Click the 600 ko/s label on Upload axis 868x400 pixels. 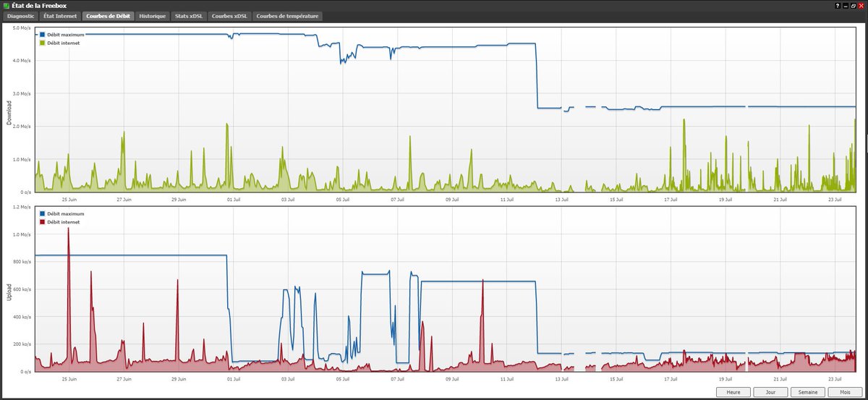pos(22,289)
